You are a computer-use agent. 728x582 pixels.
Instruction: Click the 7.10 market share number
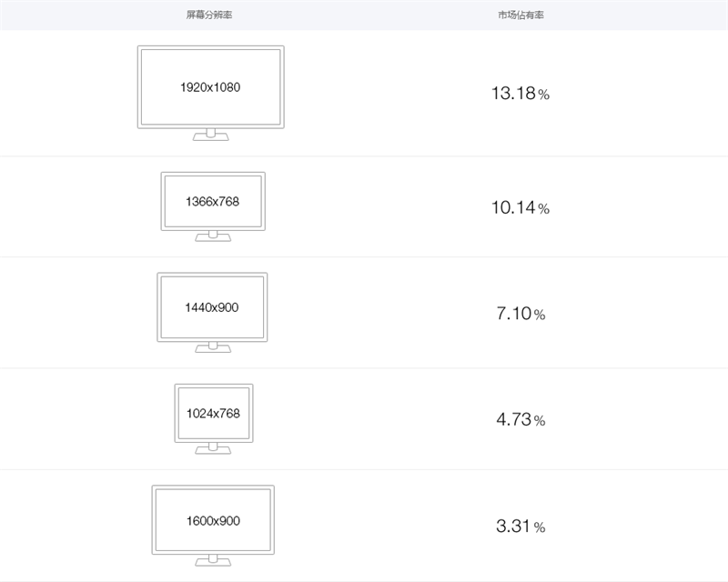click(513, 314)
